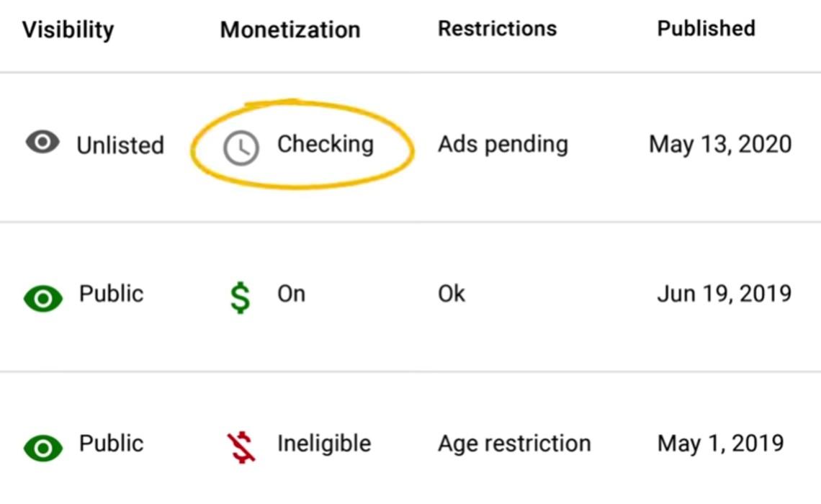Image resolution: width=821 pixels, height=504 pixels.
Task: Click the green eye icon beside the bottom Public video
Action: tap(42, 447)
